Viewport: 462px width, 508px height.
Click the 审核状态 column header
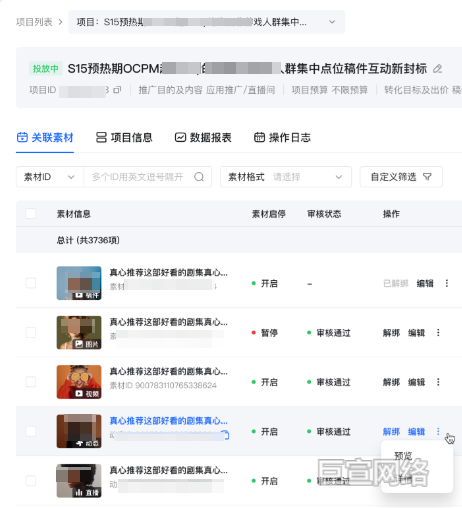[x=324, y=214]
